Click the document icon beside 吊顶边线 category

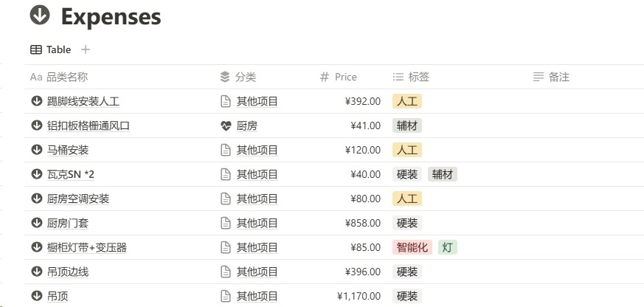click(226, 272)
